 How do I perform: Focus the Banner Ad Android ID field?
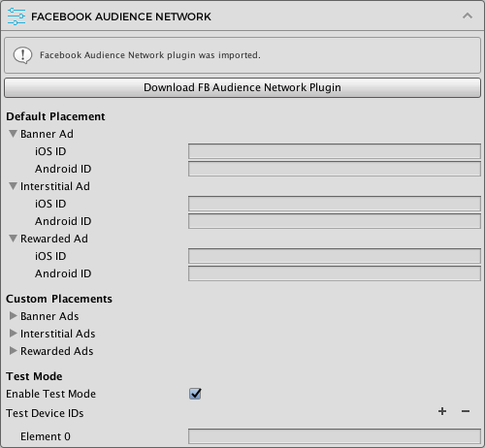pos(335,169)
